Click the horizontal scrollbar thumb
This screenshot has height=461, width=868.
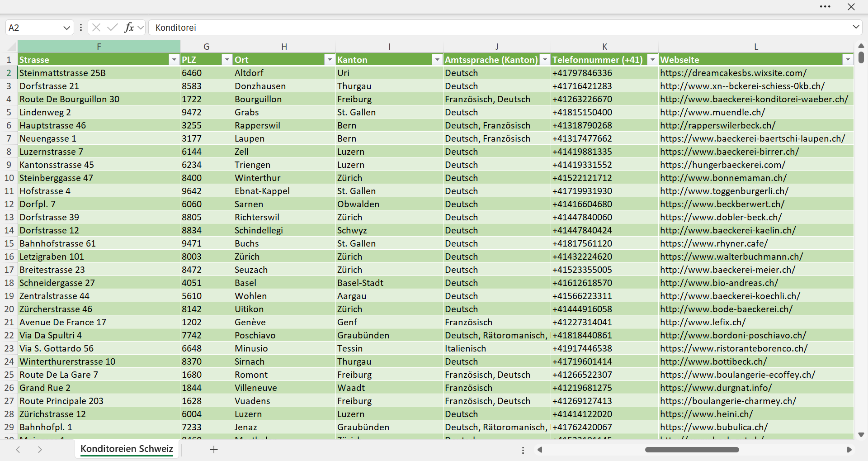pyautogui.click(x=692, y=450)
